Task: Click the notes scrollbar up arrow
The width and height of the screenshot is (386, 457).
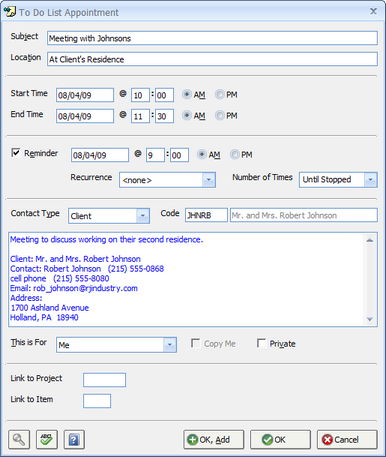Action: 370,240
